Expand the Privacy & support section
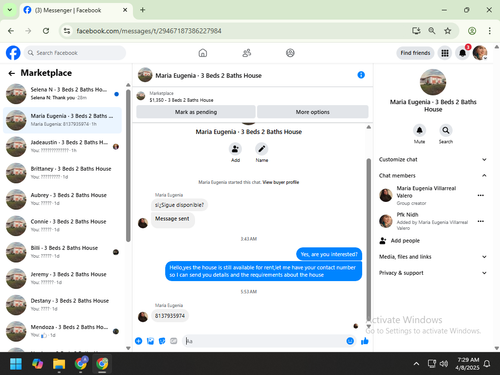Screen dimensions: 500x375 pos(433,273)
